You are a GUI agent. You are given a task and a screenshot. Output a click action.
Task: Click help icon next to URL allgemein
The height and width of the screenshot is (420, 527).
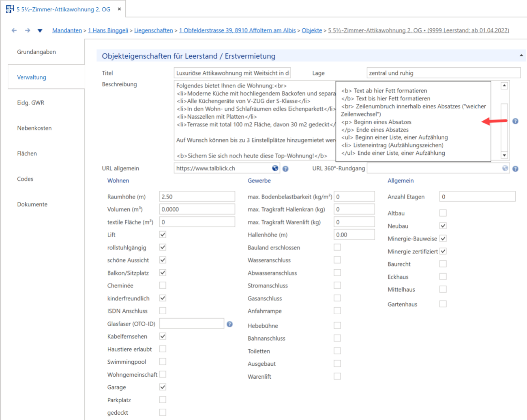click(285, 169)
